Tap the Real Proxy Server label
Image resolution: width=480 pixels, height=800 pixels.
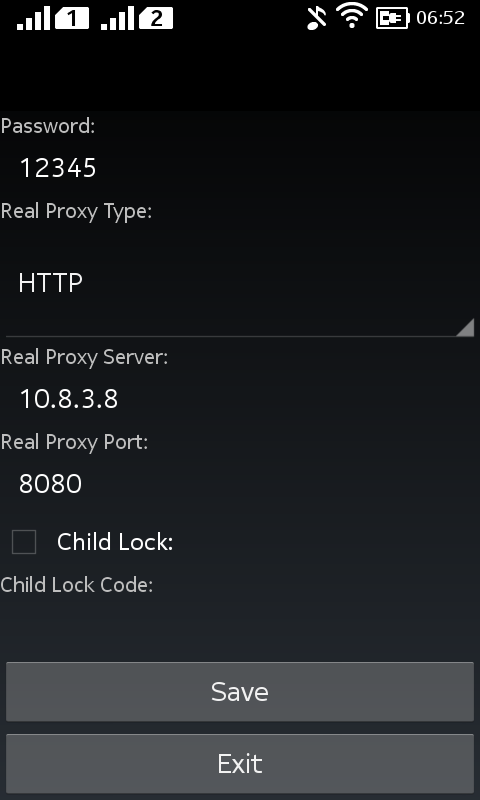click(x=84, y=358)
